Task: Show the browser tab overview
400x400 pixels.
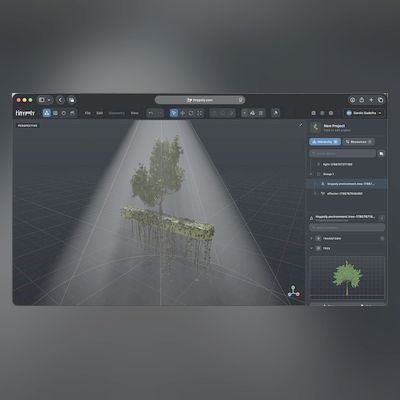Action: (x=380, y=100)
